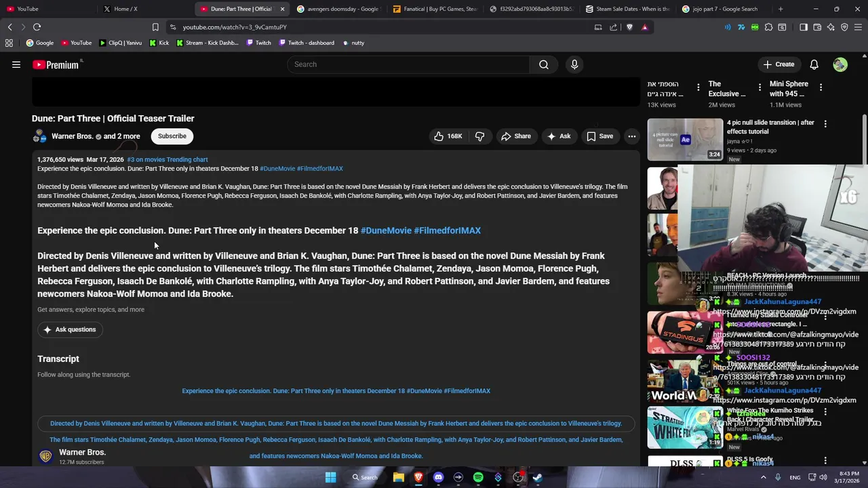Click the share page icon in address bar
Image resolution: width=868 pixels, height=488 pixels.
[613, 27]
